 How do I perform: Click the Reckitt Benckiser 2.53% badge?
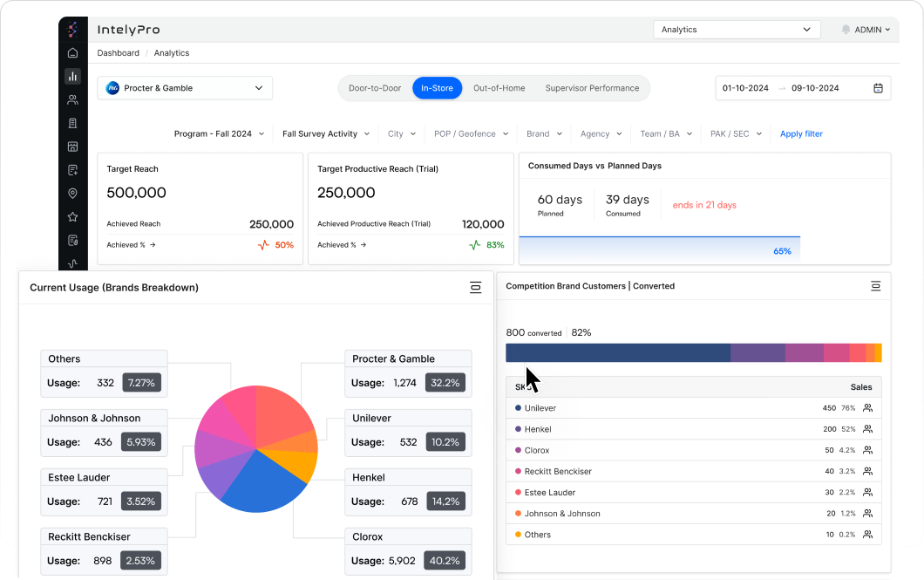click(140, 561)
